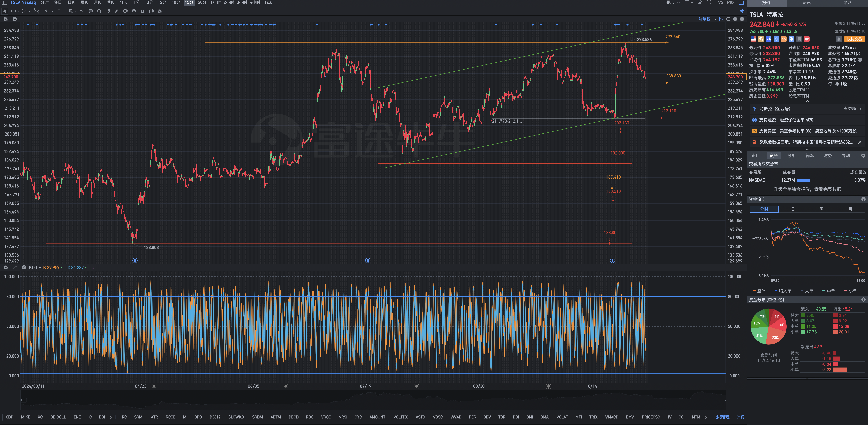Switch to the 资讯 news tab
868x425 pixels.
pyautogui.click(x=807, y=3)
